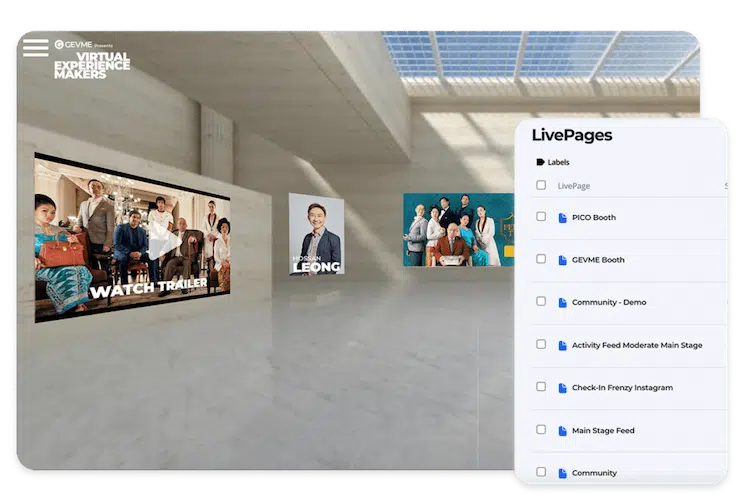The width and height of the screenshot is (740, 501).
Task: Open the teal group cast poster
Action: point(458,230)
